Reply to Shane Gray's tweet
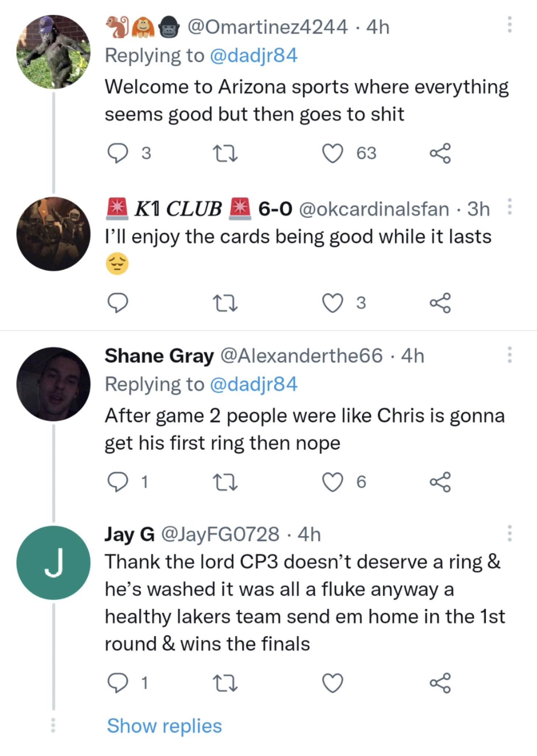537x756 pixels. pyautogui.click(x=118, y=482)
